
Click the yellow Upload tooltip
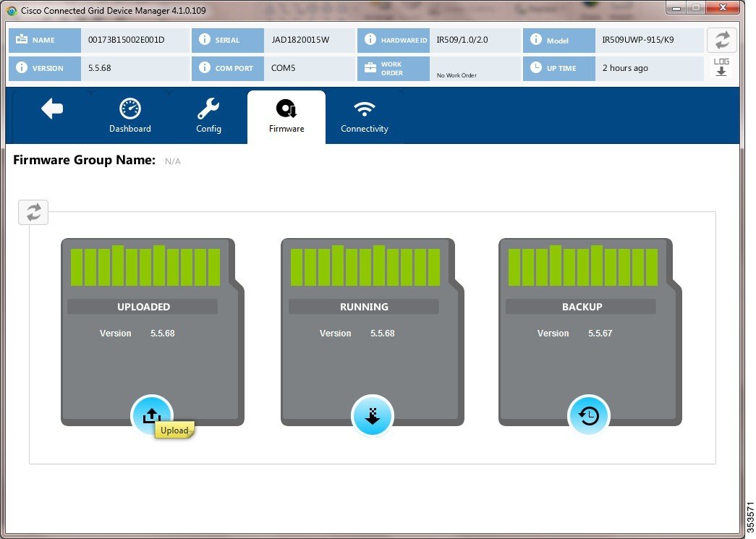click(174, 430)
